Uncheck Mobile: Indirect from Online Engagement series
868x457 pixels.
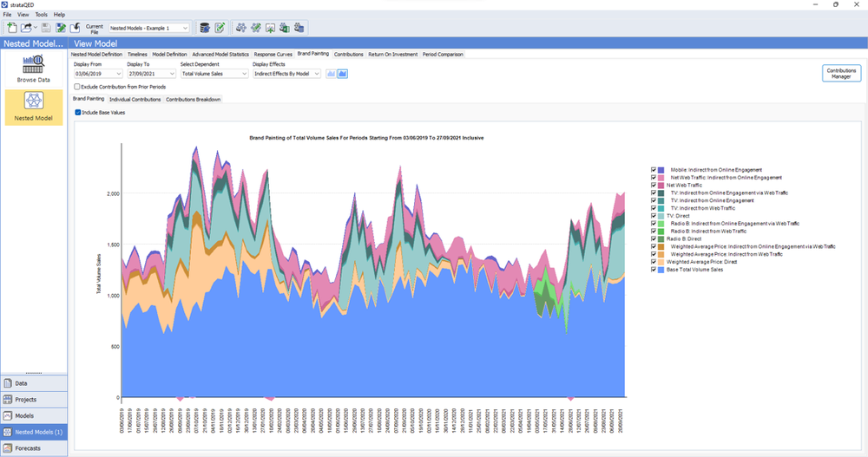tap(654, 170)
